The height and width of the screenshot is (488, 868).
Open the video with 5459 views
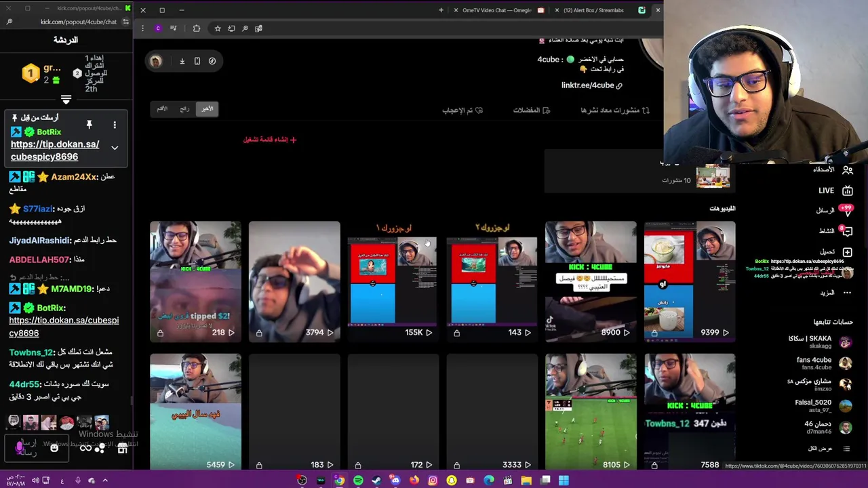(x=195, y=412)
